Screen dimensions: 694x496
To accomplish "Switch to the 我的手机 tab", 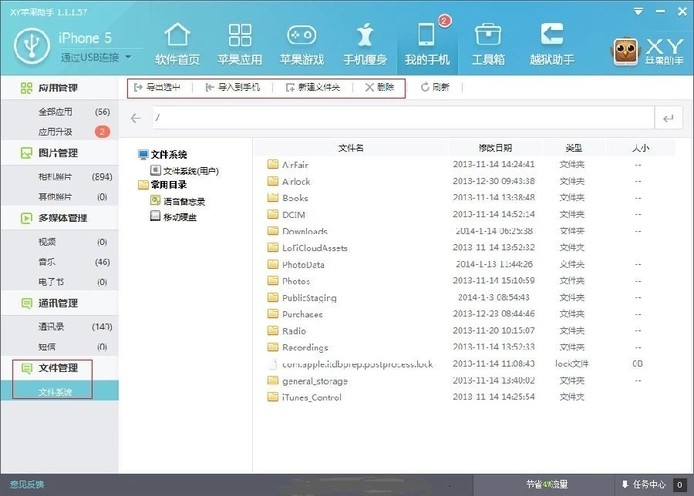I will pyautogui.click(x=427, y=44).
